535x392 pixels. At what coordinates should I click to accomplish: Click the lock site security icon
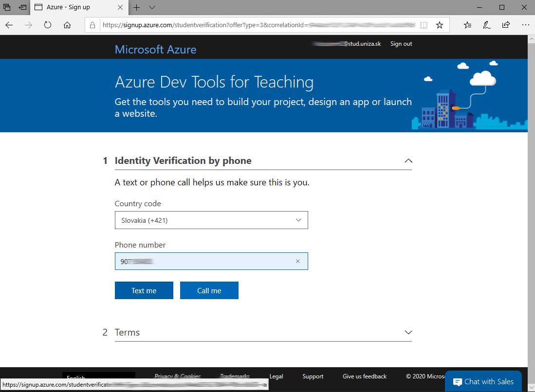[92, 25]
